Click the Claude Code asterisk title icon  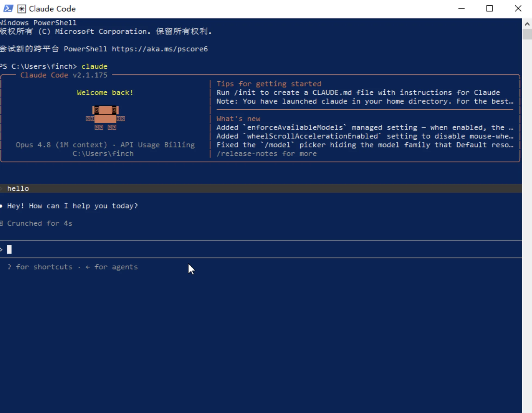tap(22, 9)
